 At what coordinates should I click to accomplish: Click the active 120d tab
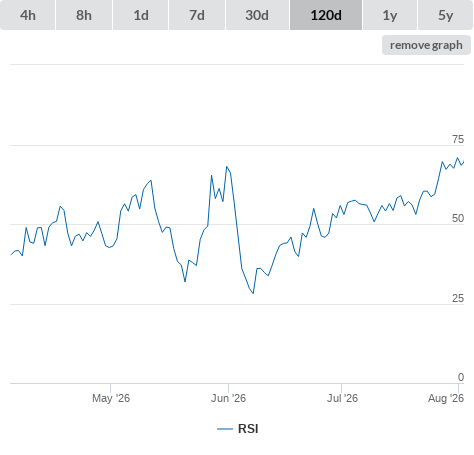(x=326, y=15)
